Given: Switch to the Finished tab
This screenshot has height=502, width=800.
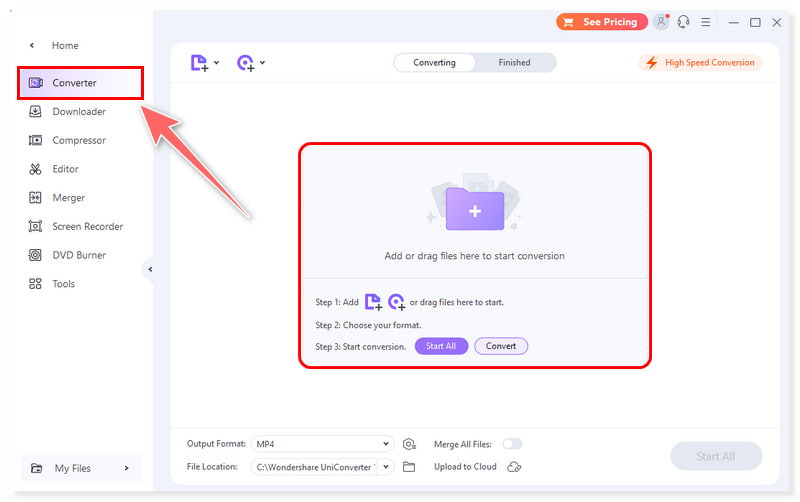Looking at the screenshot, I should click(x=514, y=63).
